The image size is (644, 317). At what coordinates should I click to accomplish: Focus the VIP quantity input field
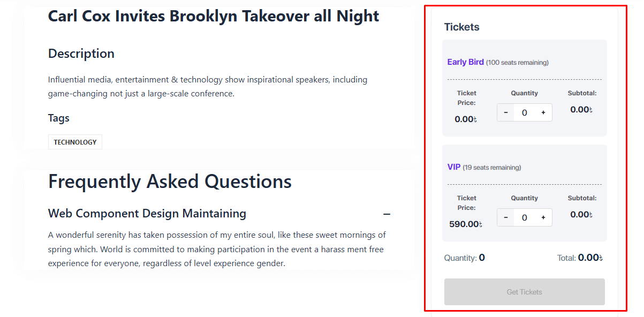tap(524, 217)
